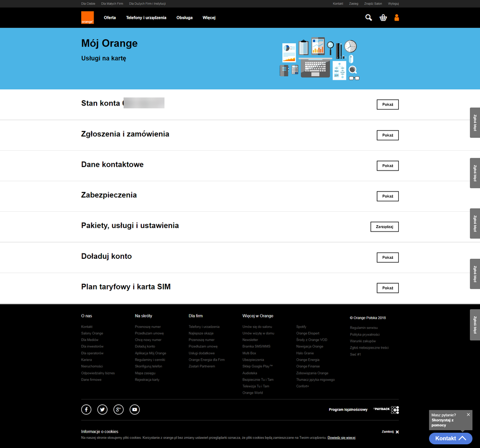Image resolution: width=480 pixels, height=448 pixels.
Task: Open Spotify footer link
Action: [301, 327]
